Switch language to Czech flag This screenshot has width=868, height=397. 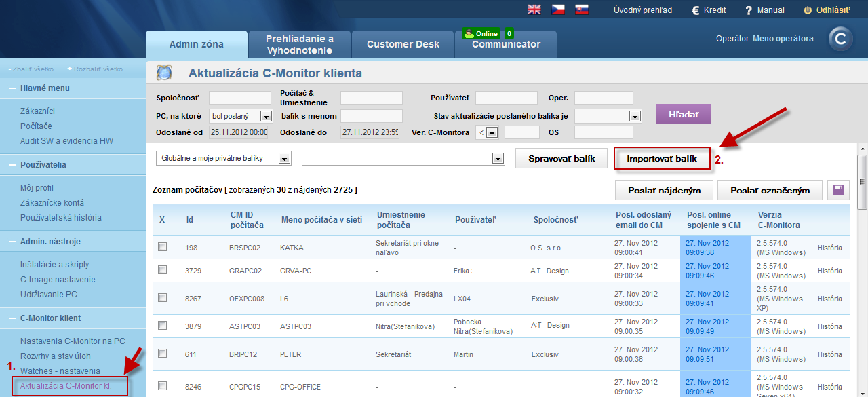point(557,10)
